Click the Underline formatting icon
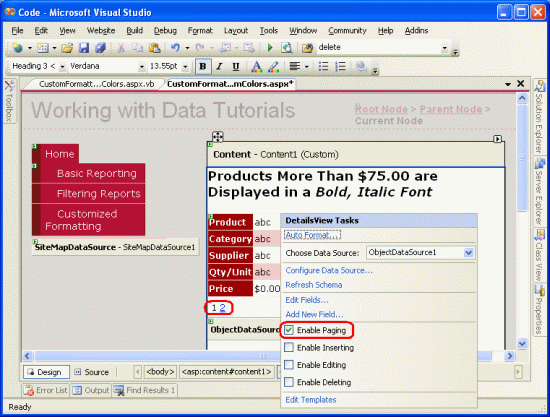Screen dimensions: 550x417 (x=236, y=66)
